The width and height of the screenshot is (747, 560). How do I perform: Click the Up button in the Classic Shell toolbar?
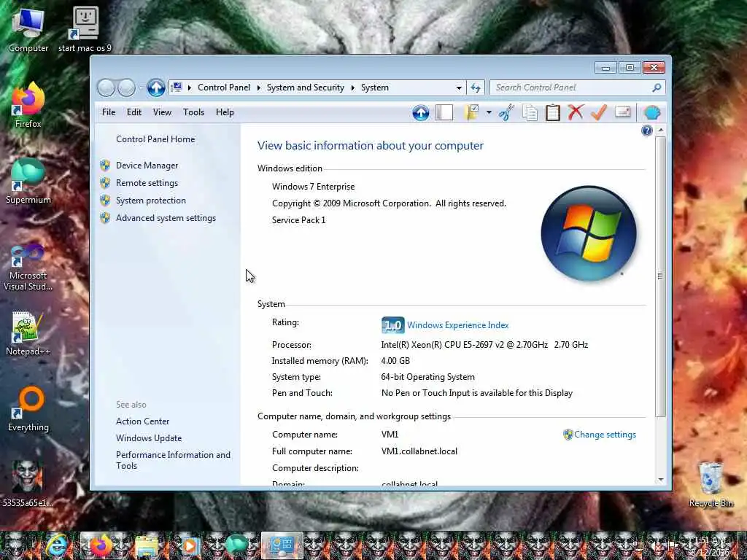[x=421, y=113]
